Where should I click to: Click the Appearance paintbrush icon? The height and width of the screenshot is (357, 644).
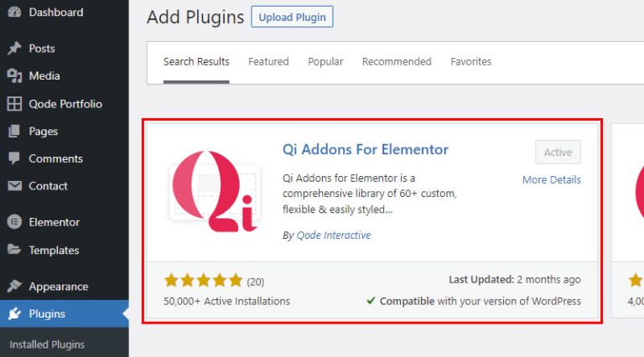coord(14,287)
